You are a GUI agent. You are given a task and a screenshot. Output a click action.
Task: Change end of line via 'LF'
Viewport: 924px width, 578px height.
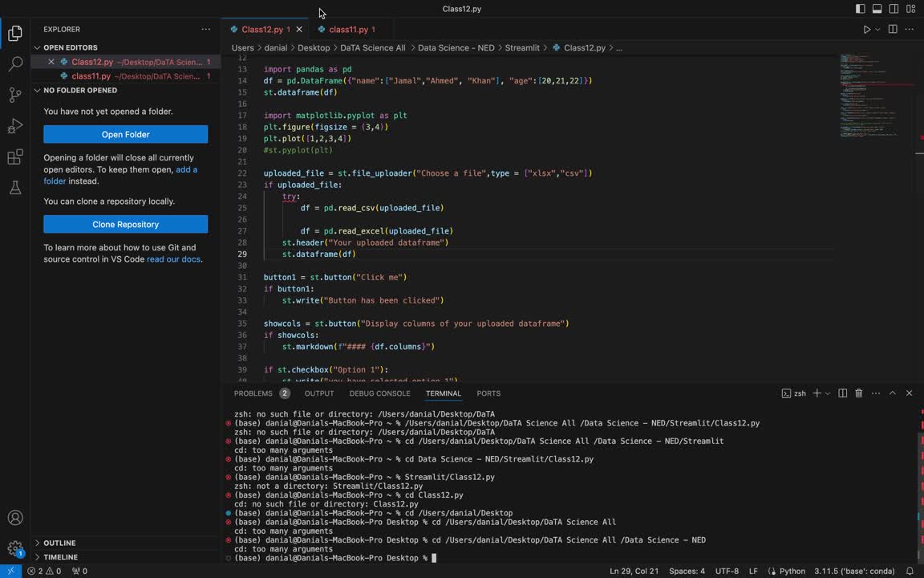pos(753,571)
